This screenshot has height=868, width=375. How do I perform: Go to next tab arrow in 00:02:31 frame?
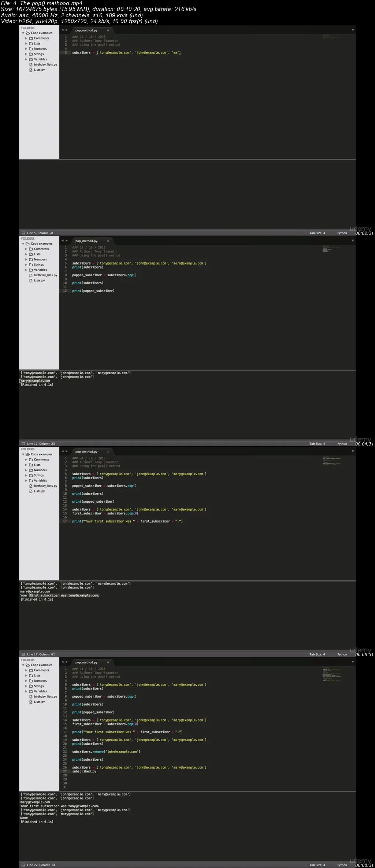pyautogui.click(x=67, y=30)
